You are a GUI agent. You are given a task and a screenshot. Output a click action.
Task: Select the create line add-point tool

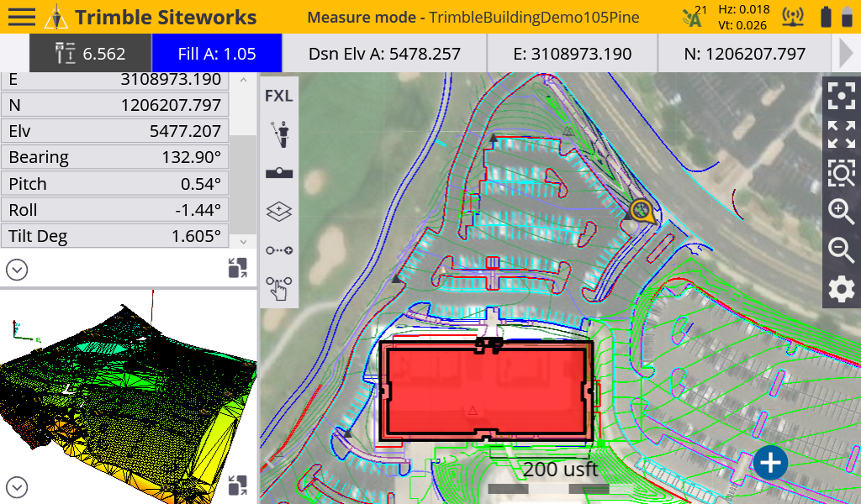(x=279, y=250)
